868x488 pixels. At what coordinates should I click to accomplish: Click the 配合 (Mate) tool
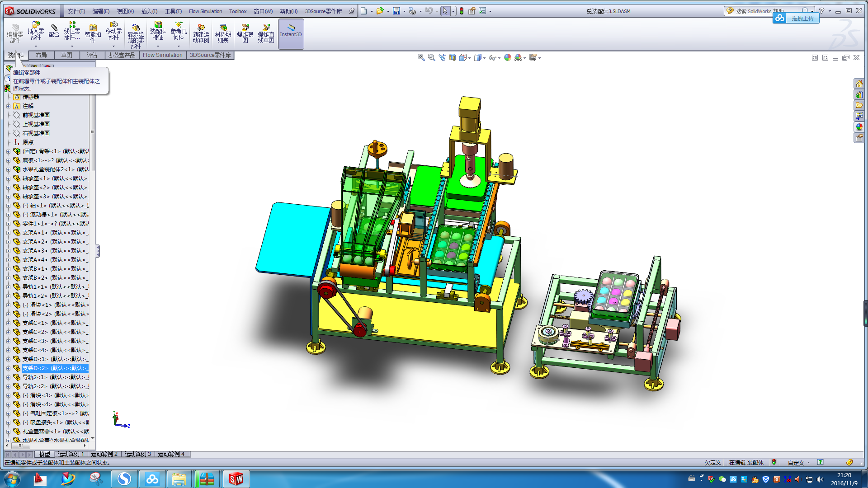pos(54,31)
